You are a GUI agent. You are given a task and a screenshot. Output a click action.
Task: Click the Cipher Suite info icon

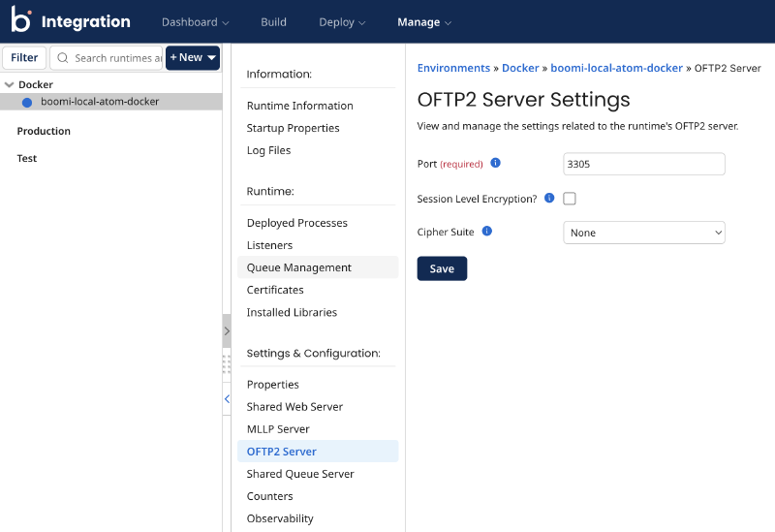(x=487, y=231)
